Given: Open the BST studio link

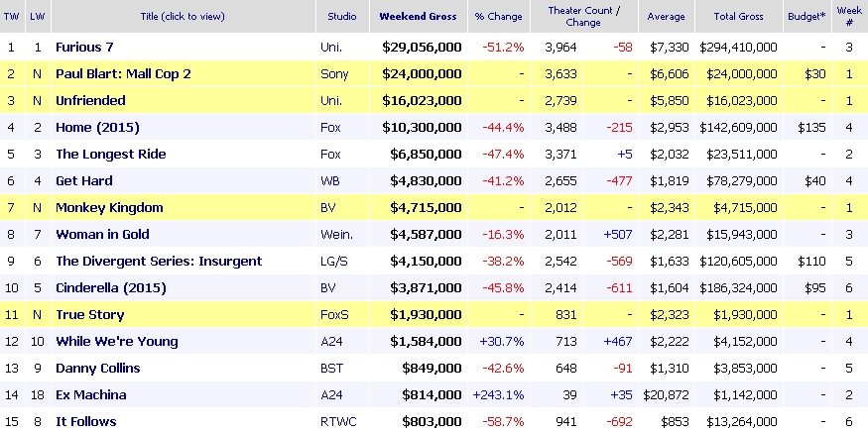Looking at the screenshot, I should pyautogui.click(x=331, y=369).
